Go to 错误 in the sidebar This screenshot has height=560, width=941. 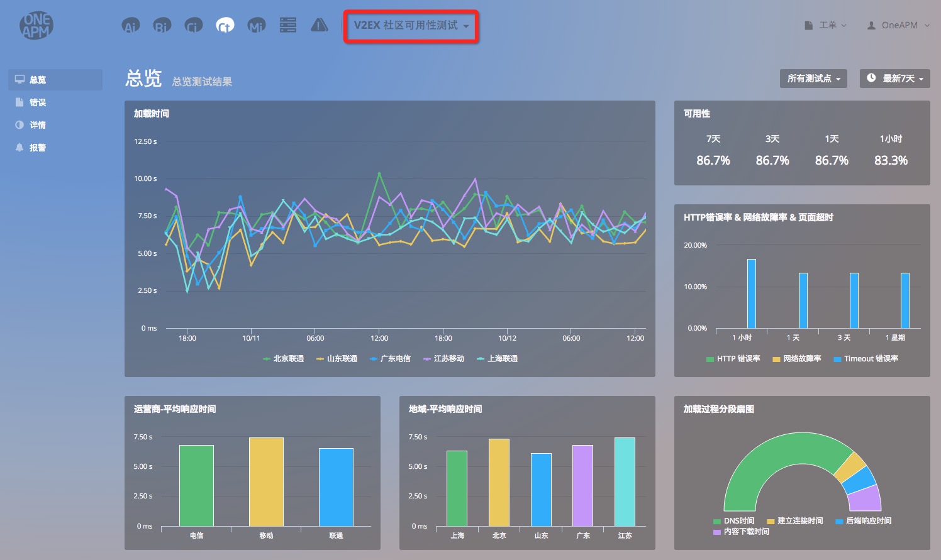click(38, 102)
